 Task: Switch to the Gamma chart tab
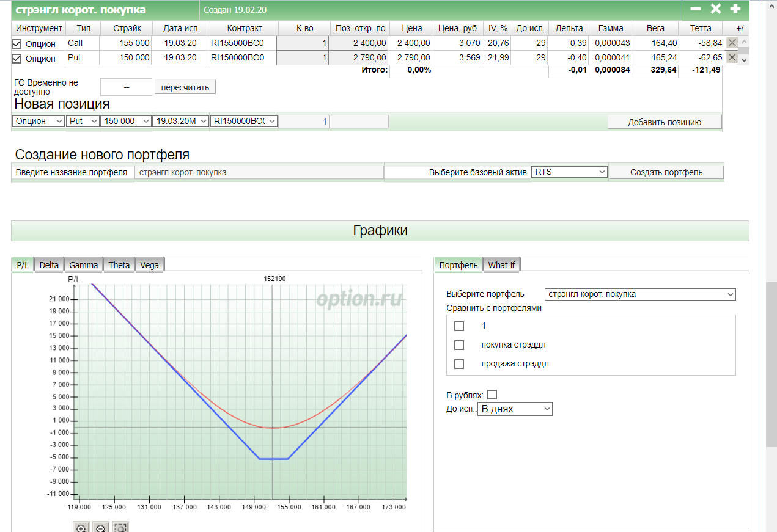point(84,264)
